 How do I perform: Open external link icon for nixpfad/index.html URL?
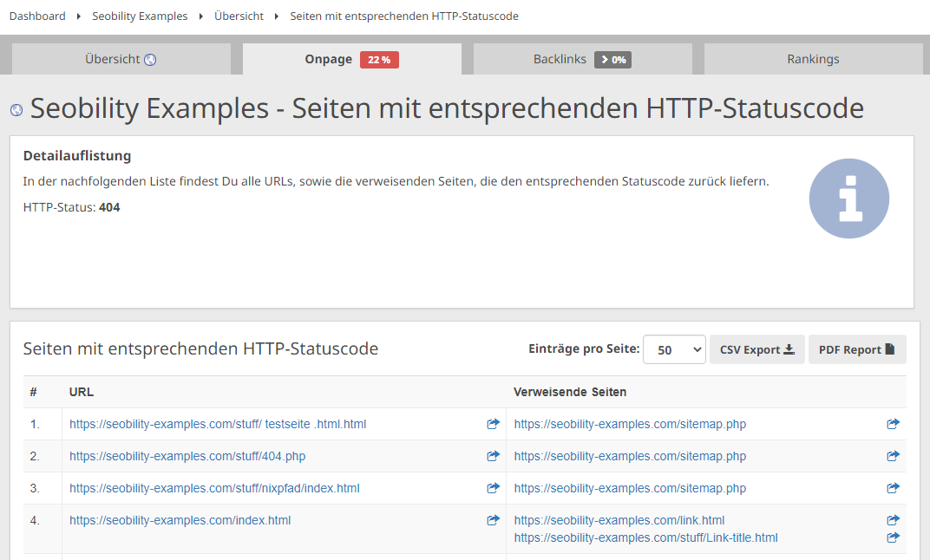[x=493, y=488]
